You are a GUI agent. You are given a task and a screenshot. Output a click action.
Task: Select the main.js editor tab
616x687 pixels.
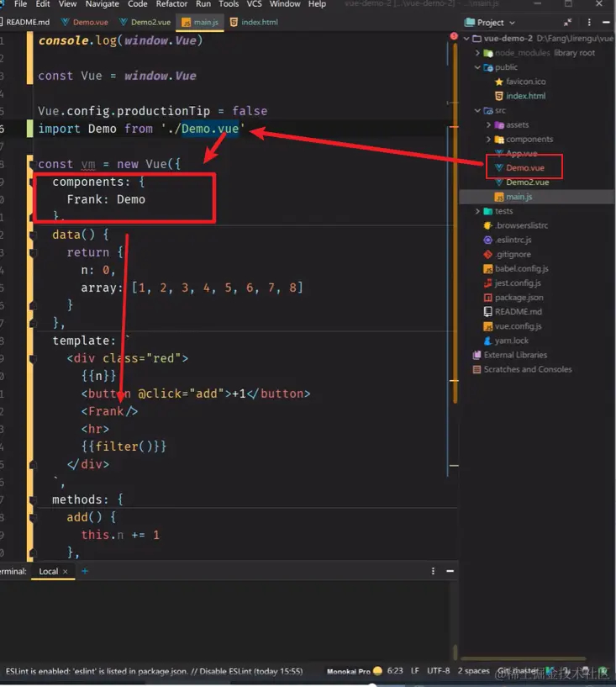(200, 22)
